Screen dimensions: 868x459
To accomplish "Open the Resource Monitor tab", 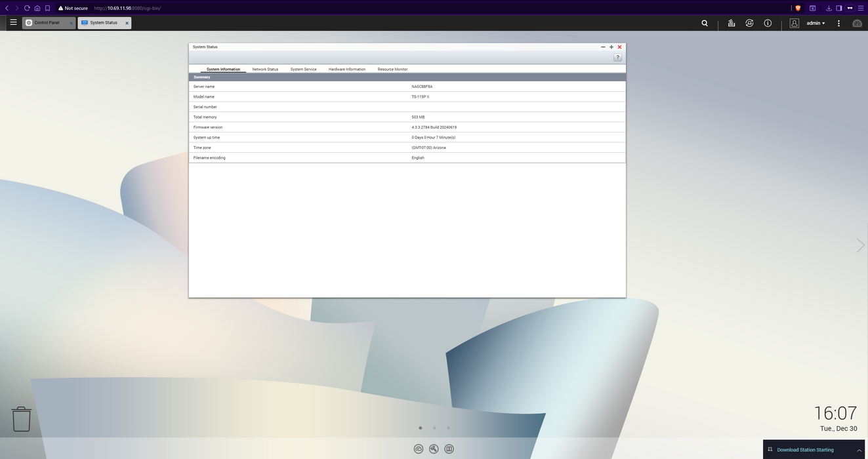I will 392,69.
